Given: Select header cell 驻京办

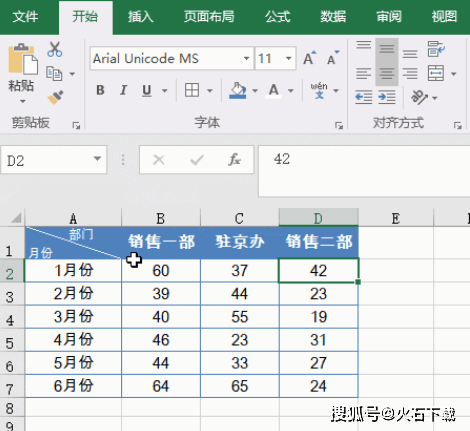Looking at the screenshot, I should coord(240,242).
